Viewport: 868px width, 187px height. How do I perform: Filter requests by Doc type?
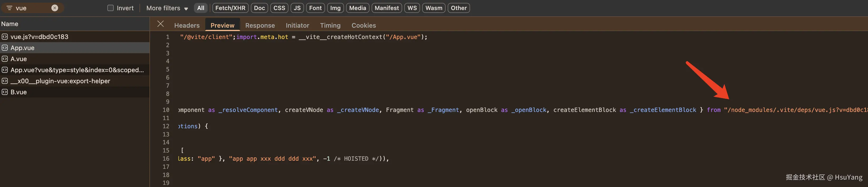(259, 8)
